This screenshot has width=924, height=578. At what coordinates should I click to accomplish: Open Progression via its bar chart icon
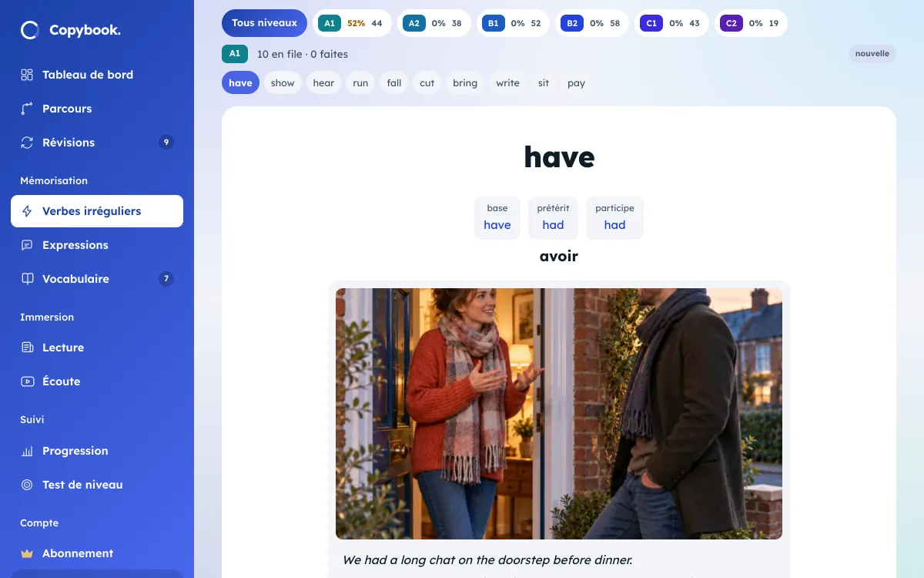pyautogui.click(x=27, y=451)
